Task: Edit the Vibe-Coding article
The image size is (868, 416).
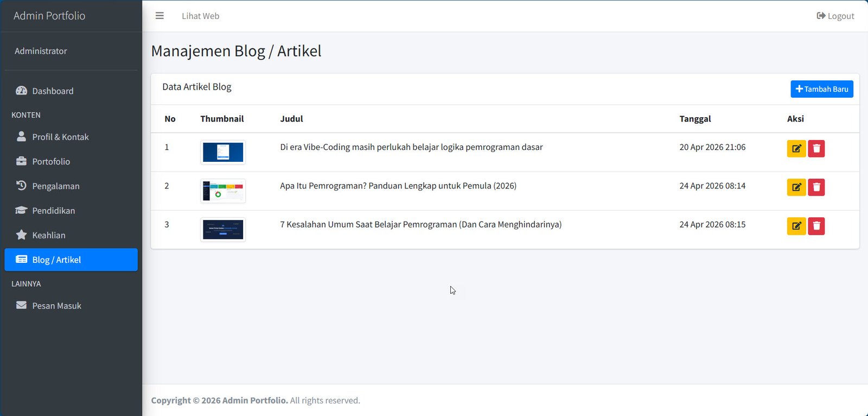Action: click(x=796, y=149)
